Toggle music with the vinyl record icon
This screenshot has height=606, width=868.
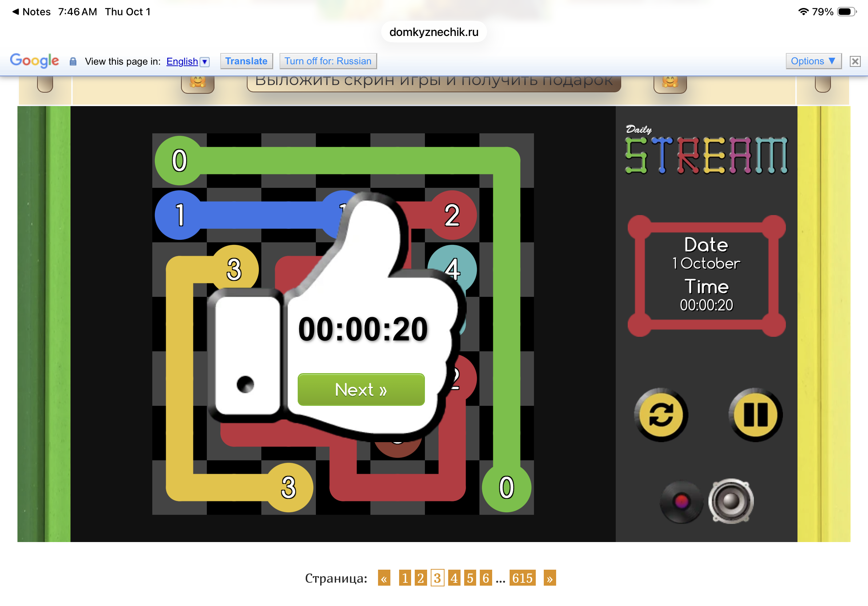(x=681, y=502)
